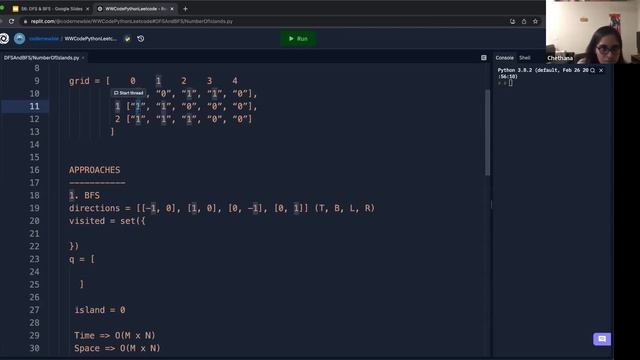Click the share icon in address bar
The width and height of the screenshot is (640, 360).
coord(524,21)
